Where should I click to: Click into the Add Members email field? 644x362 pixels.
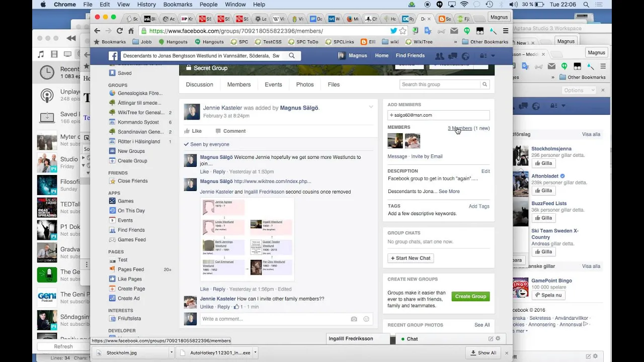click(x=438, y=115)
